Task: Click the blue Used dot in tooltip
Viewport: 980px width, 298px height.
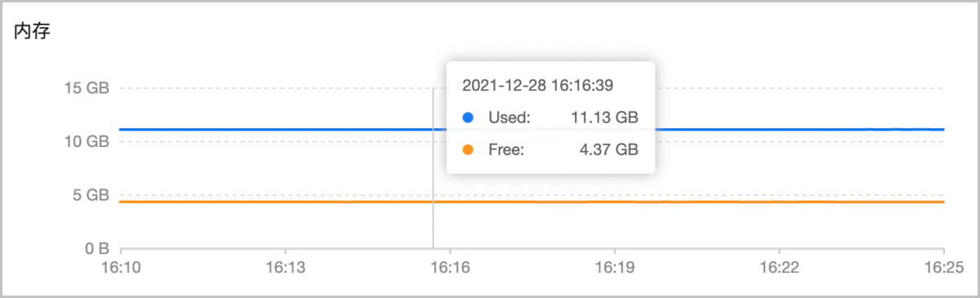Action: pos(468,118)
